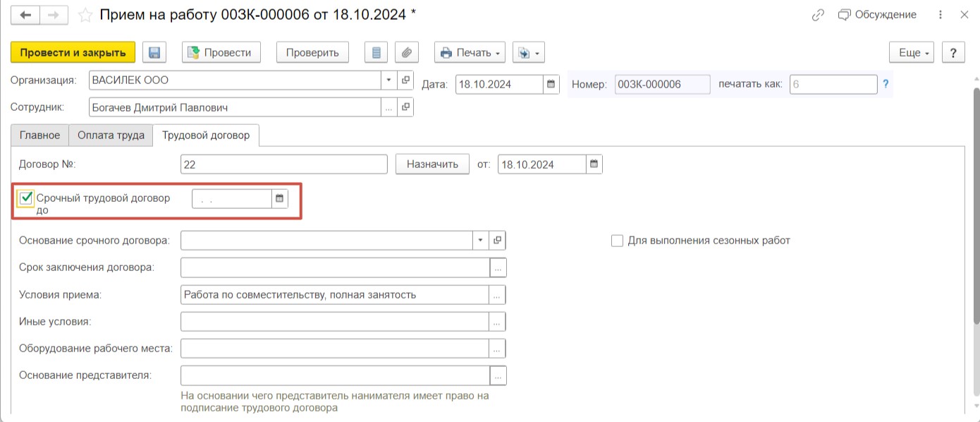Switch to the Главное tab

pyautogui.click(x=39, y=135)
